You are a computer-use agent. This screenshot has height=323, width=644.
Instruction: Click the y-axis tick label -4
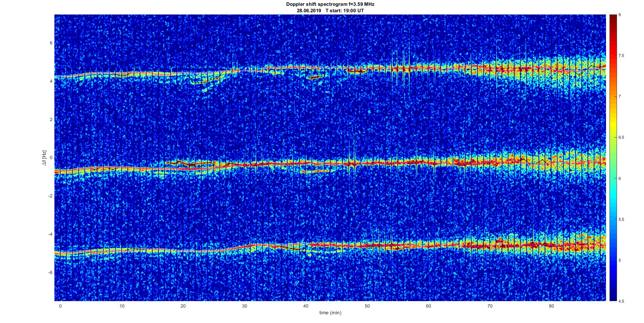coord(51,234)
